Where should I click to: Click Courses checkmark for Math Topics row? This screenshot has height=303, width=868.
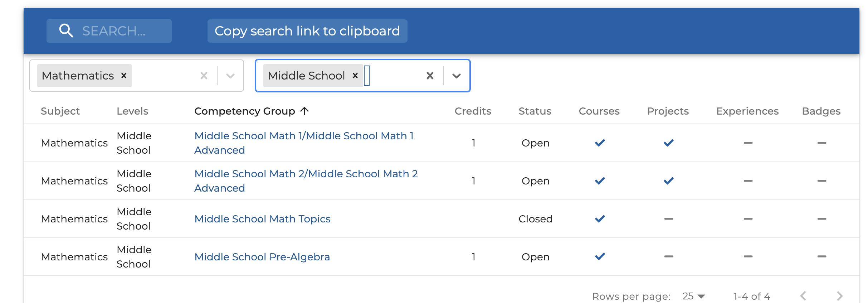coord(600,218)
